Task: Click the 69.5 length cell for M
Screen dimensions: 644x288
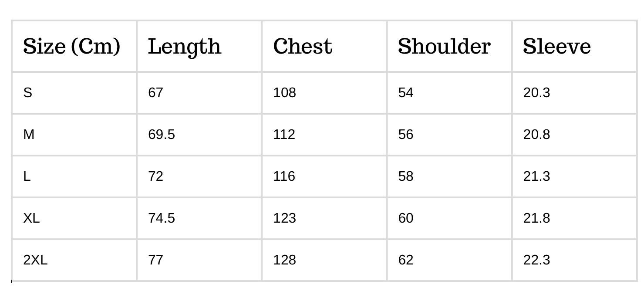Action: point(162,134)
